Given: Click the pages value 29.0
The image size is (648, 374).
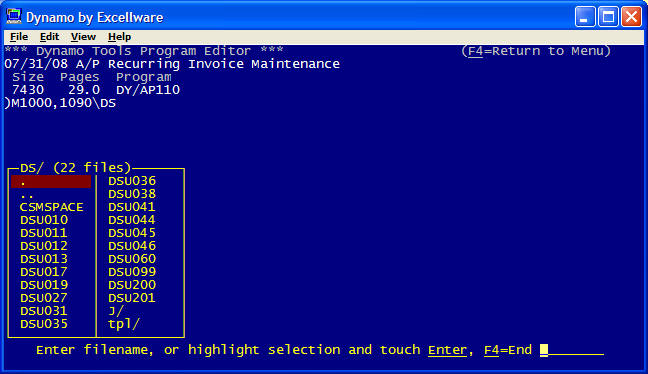Looking at the screenshot, I should [x=84, y=90].
